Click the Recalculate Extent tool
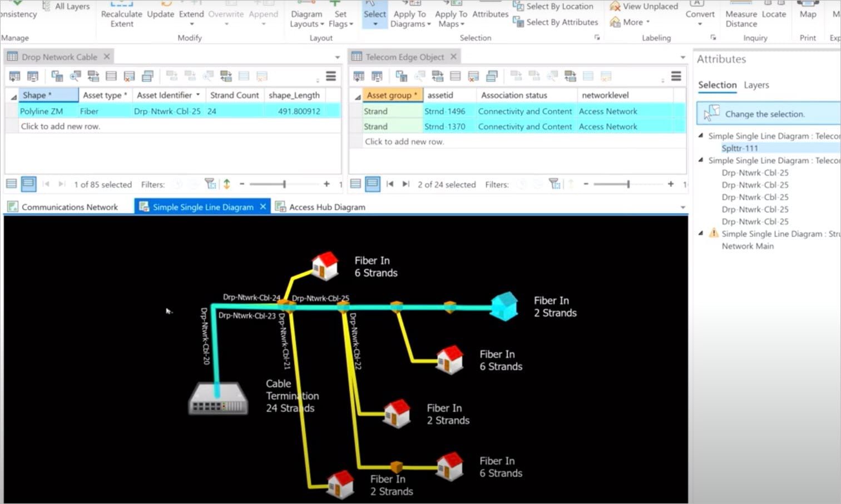The height and width of the screenshot is (504, 841). 121,14
